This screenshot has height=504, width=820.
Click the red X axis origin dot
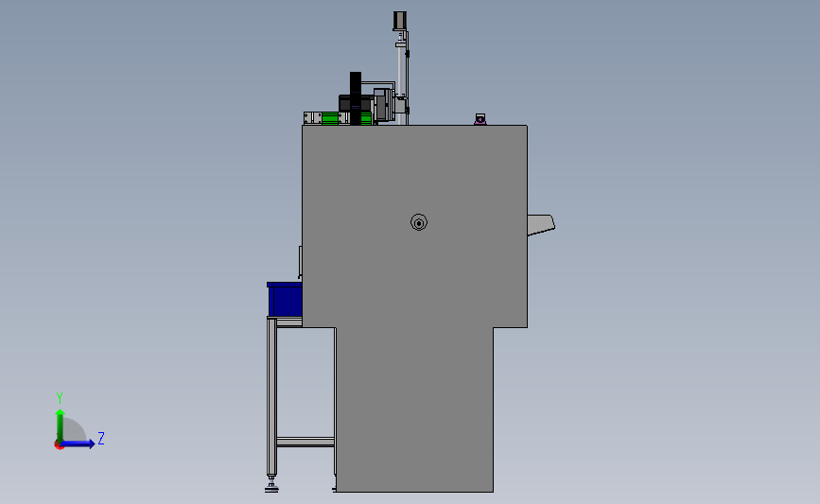pos(59,445)
